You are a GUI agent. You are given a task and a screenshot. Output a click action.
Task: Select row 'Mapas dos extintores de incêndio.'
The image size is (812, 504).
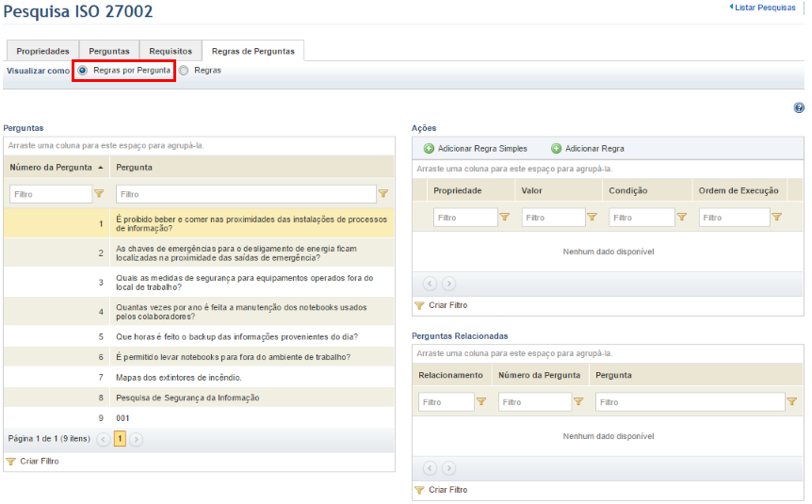[199, 377]
